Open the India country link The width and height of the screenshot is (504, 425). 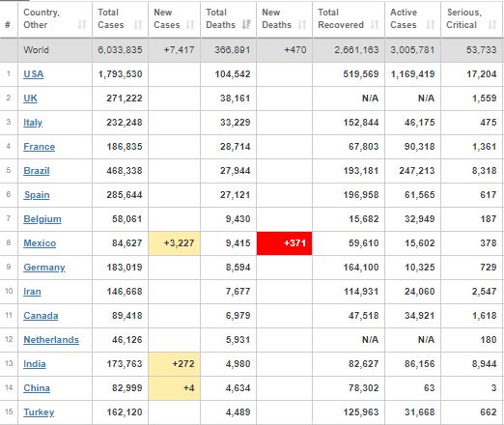[35, 364]
